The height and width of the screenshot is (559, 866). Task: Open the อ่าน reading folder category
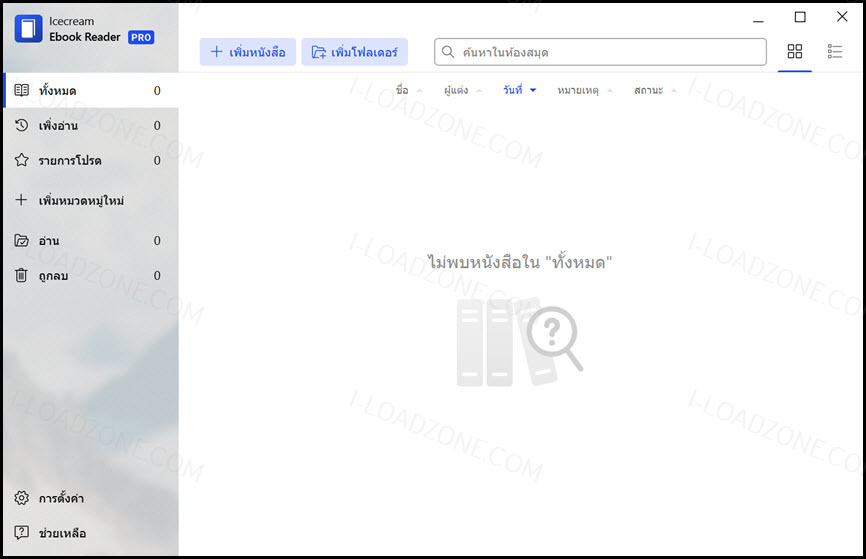click(91, 240)
